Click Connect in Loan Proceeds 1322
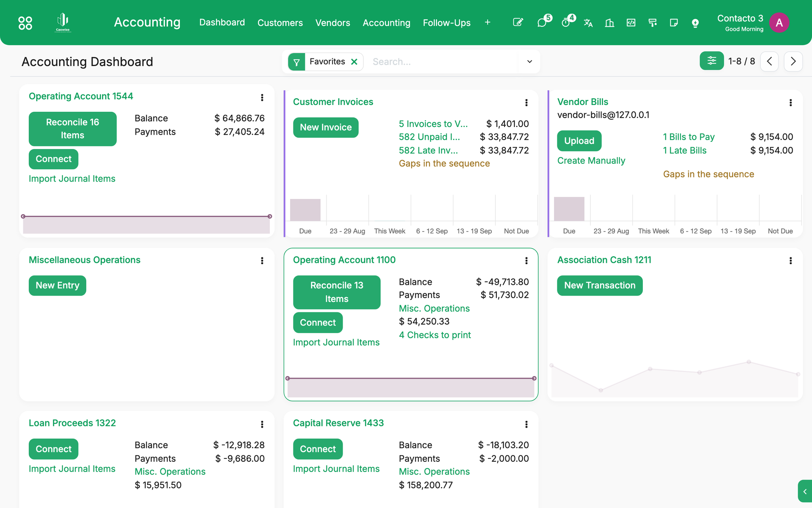The width and height of the screenshot is (812, 508). [53, 449]
